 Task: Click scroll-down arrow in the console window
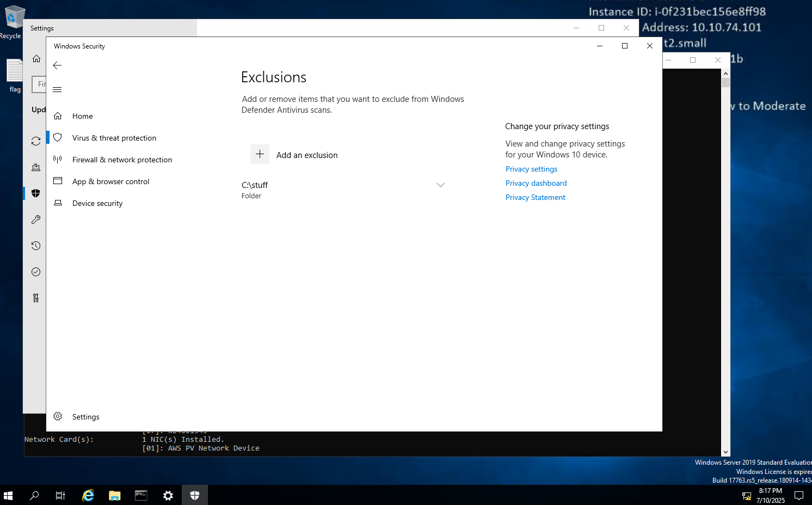(725, 452)
